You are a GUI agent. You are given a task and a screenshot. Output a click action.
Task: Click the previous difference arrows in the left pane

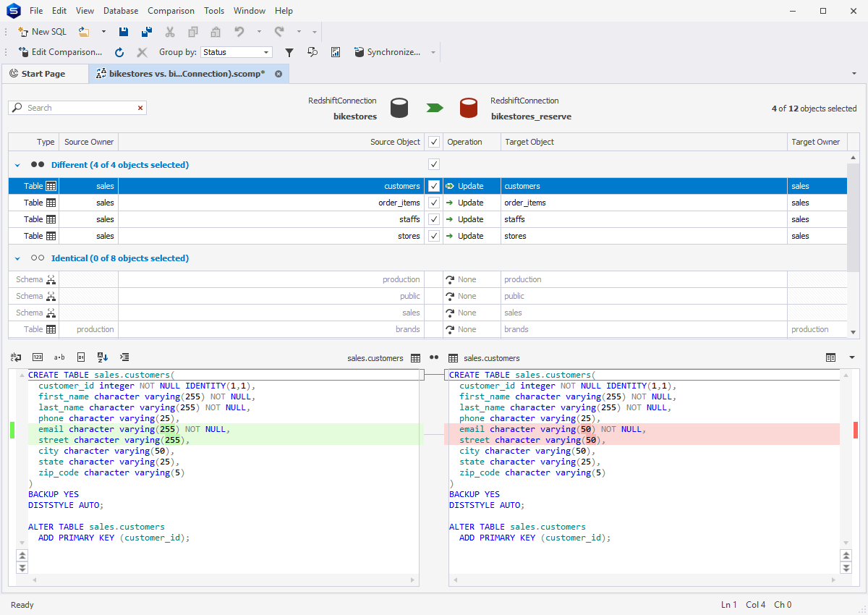pos(22,556)
